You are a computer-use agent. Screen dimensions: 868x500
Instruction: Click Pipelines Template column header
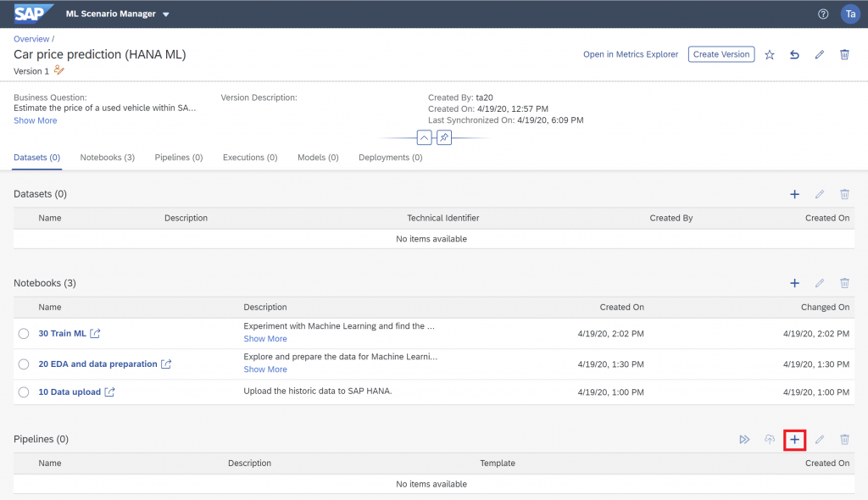[498, 463]
